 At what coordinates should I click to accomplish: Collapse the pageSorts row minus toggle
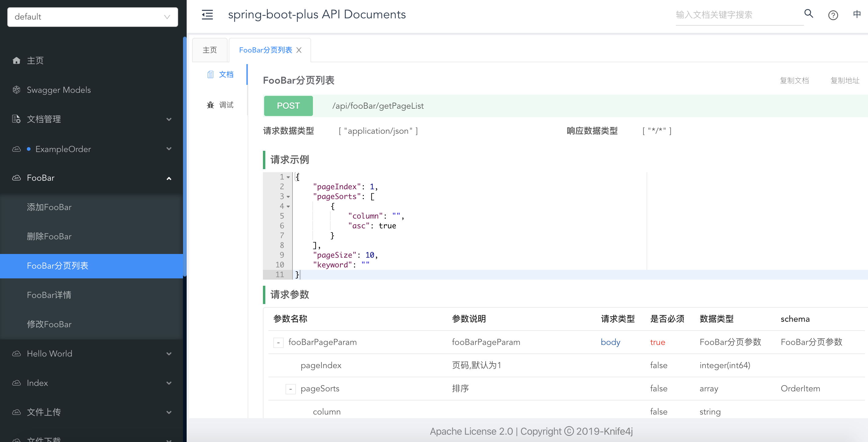pyautogui.click(x=290, y=389)
